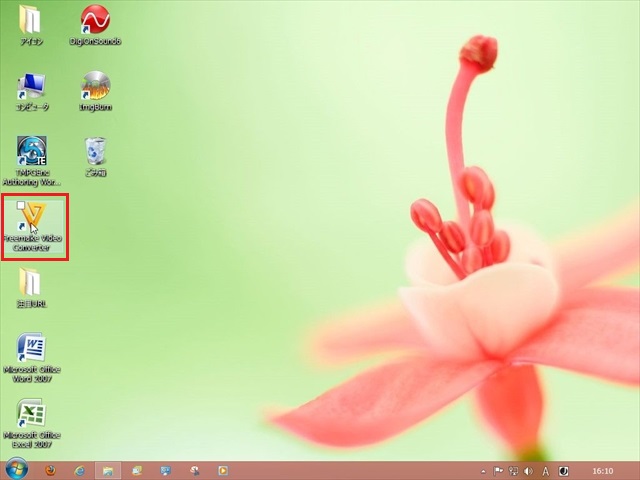
Task: Select the DigiOnSound6 desktop shortcut
Action: click(95, 22)
